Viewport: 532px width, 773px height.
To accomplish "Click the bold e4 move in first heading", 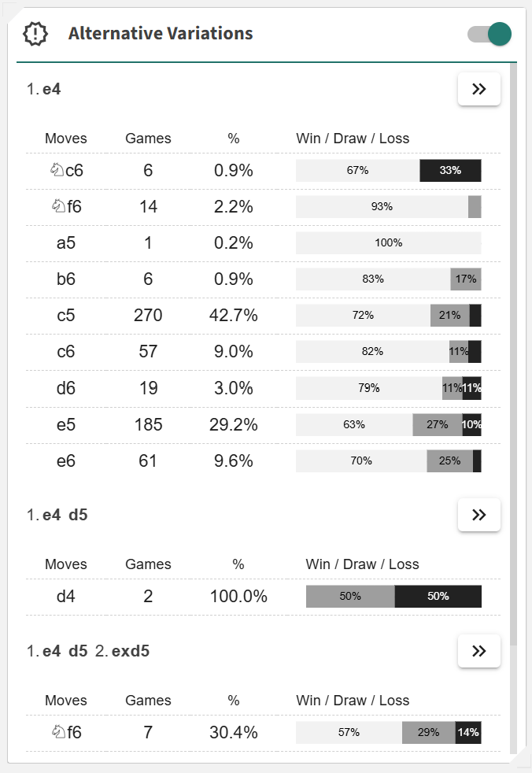I will pyautogui.click(x=52, y=90).
